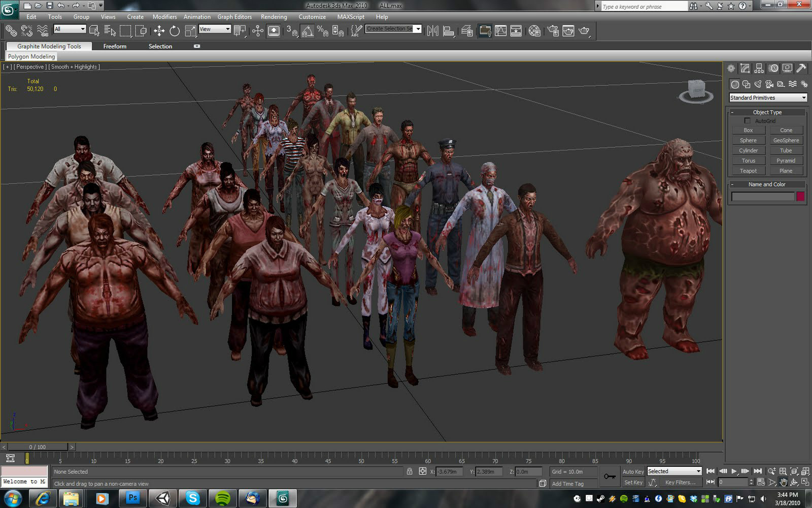The height and width of the screenshot is (508, 812).
Task: Activate the Pan View hand tool
Action: point(783,482)
